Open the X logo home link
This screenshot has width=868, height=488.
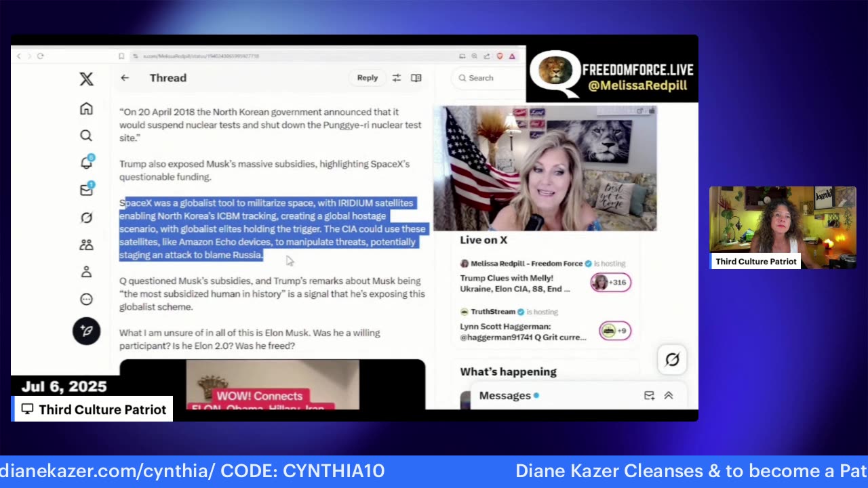coord(86,79)
